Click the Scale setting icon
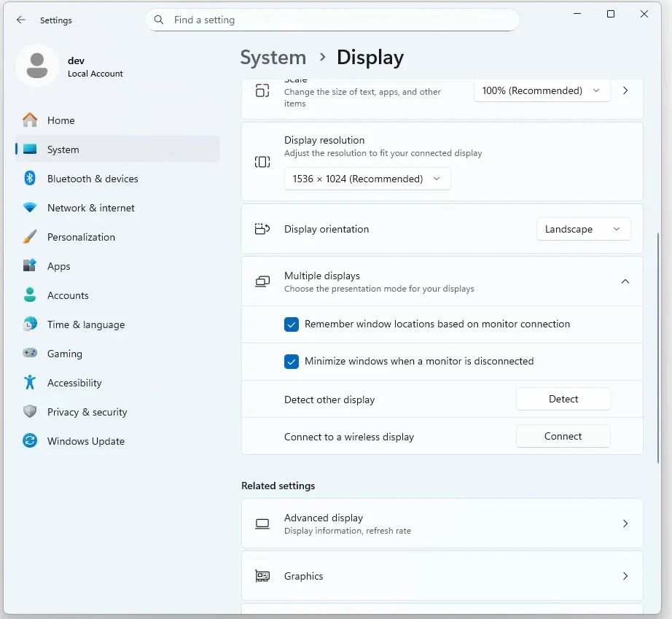The height and width of the screenshot is (619, 672). click(x=262, y=90)
